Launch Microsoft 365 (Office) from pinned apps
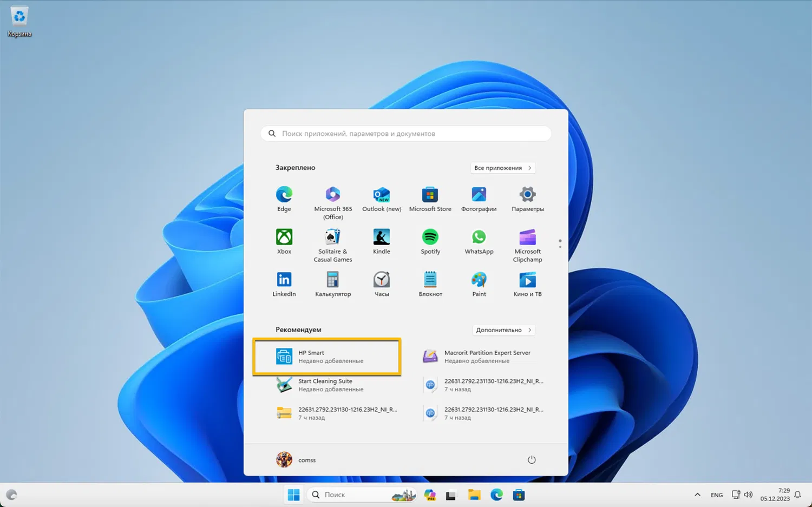Image resolution: width=812 pixels, height=507 pixels. pos(333,203)
